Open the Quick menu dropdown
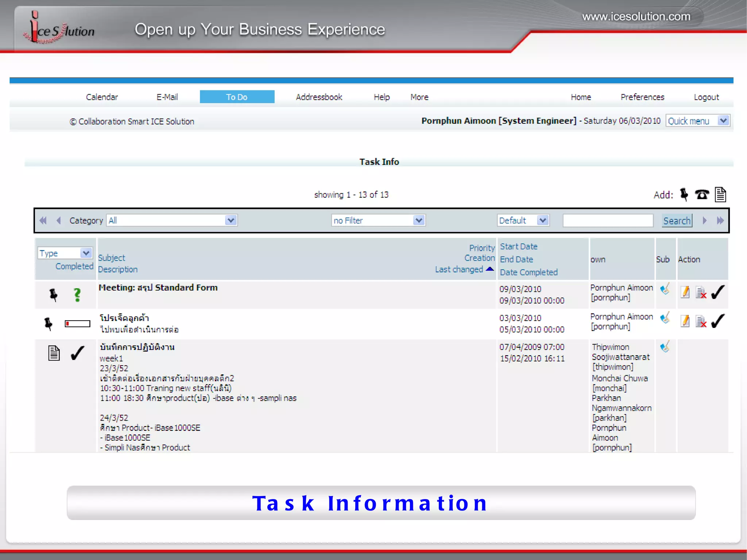The image size is (747, 560). pyautogui.click(x=697, y=121)
